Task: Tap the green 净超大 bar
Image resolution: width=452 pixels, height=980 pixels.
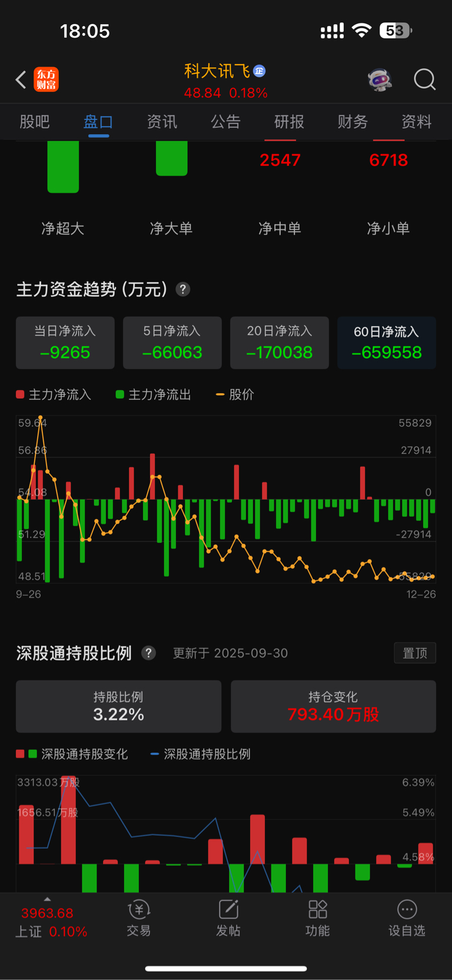Action: coord(63,167)
